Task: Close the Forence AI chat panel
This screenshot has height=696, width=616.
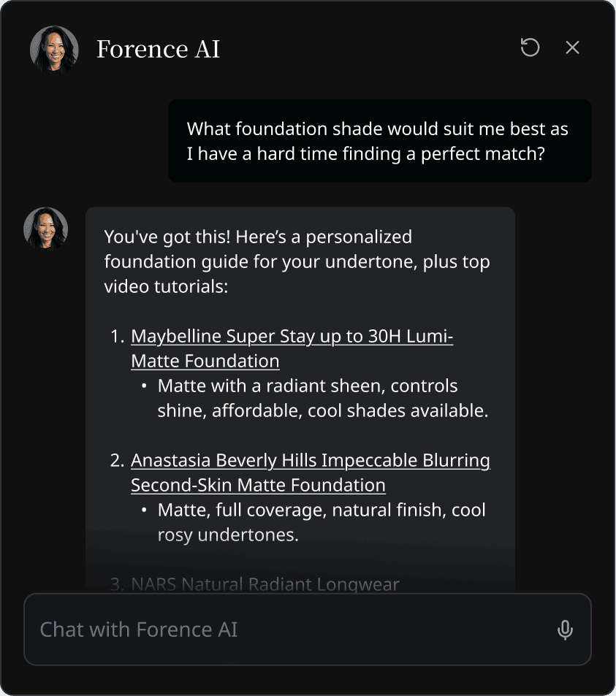Action: (x=572, y=48)
